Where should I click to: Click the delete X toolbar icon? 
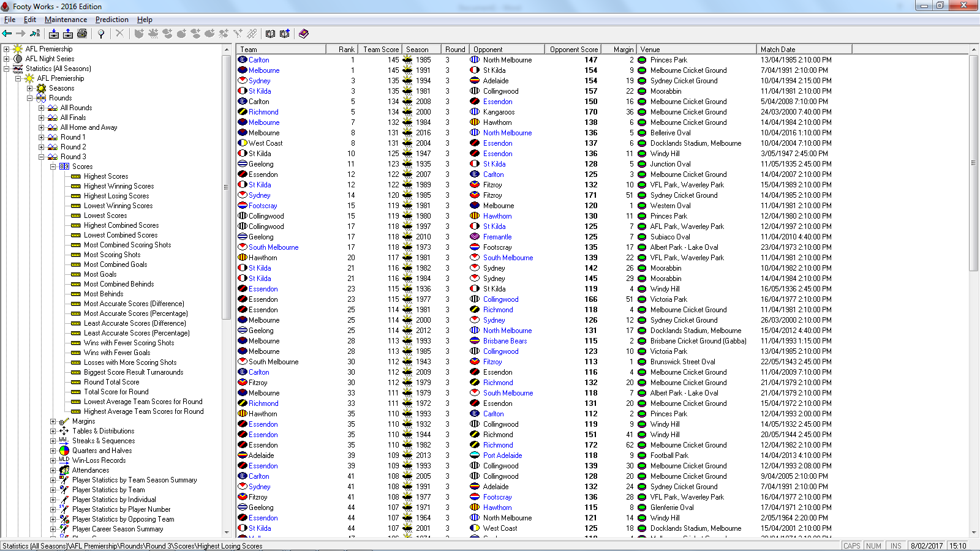tap(119, 34)
